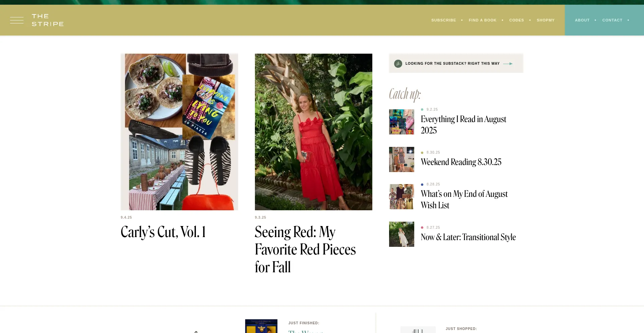This screenshot has width=644, height=333.
Task: Read Everything I Read in August 2025
Action: [x=464, y=125]
